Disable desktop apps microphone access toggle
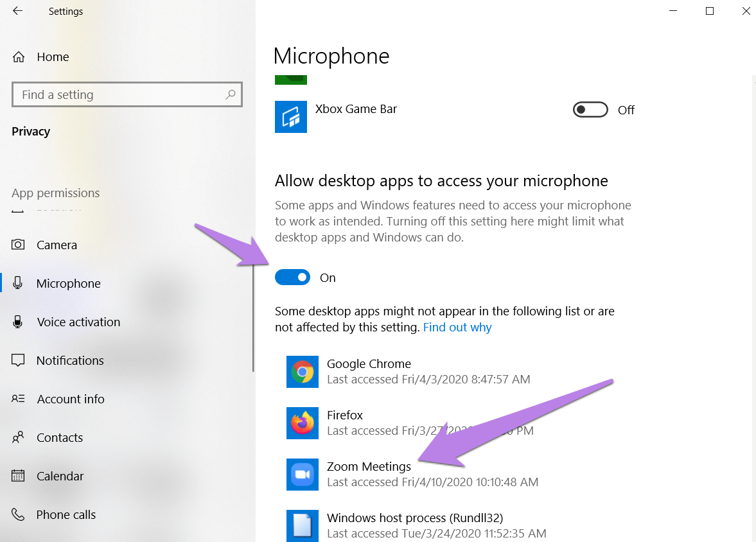The image size is (756, 542). click(292, 277)
